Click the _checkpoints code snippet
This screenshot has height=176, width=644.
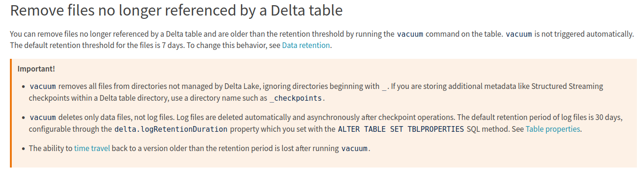[296, 98]
